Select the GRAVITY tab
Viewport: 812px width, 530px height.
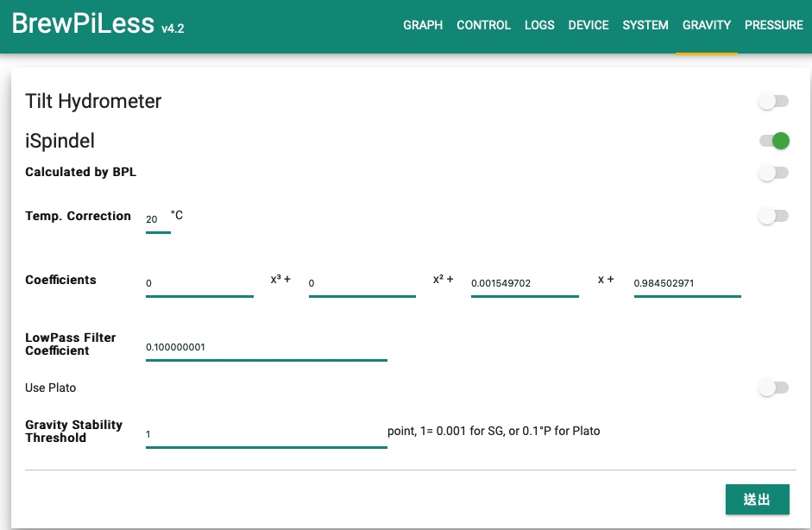pyautogui.click(x=707, y=25)
